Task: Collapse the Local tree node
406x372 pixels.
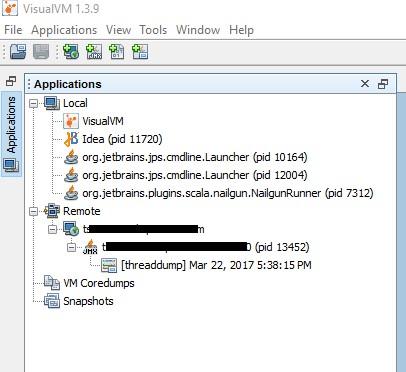Action: pyautogui.click(x=33, y=104)
